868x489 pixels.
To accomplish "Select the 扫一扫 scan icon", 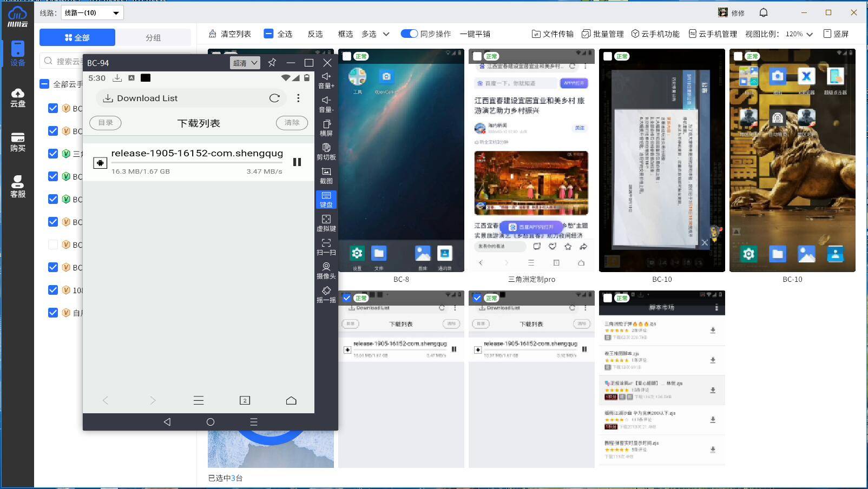I will tap(326, 247).
